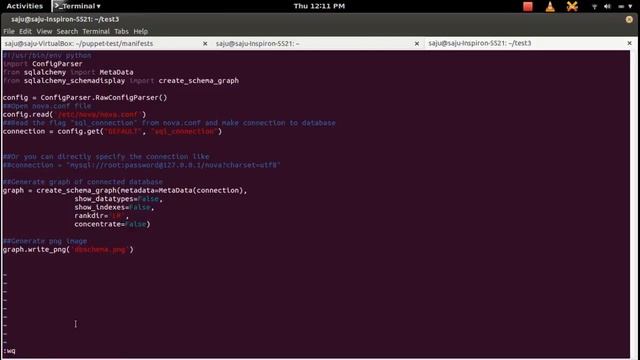Image resolution: width=640 pixels, height=360 pixels.
Task: Click the orange crossed tools tray icon
Action: tap(572, 6)
